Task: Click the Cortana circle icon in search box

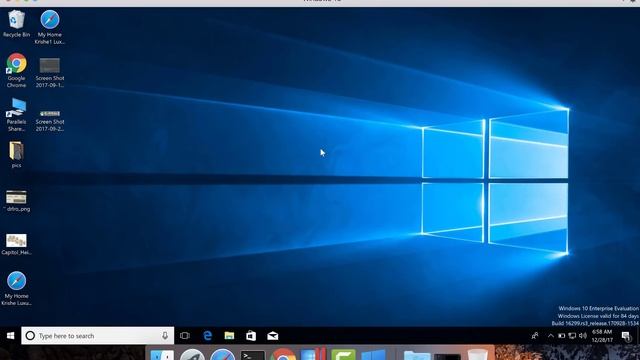Action: 30,336
